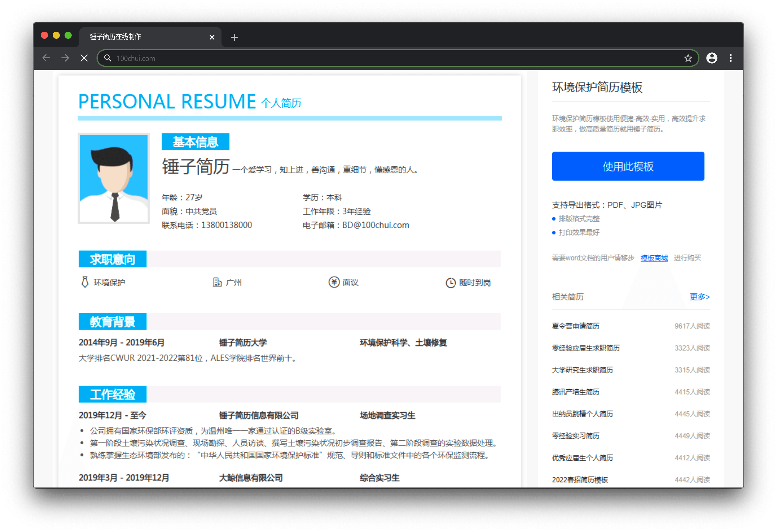Click the 工作经验 section header
The image size is (777, 532).
112,394
